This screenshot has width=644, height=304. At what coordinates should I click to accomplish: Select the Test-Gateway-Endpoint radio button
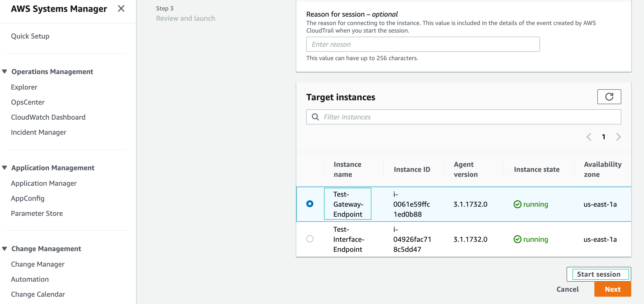click(x=309, y=204)
